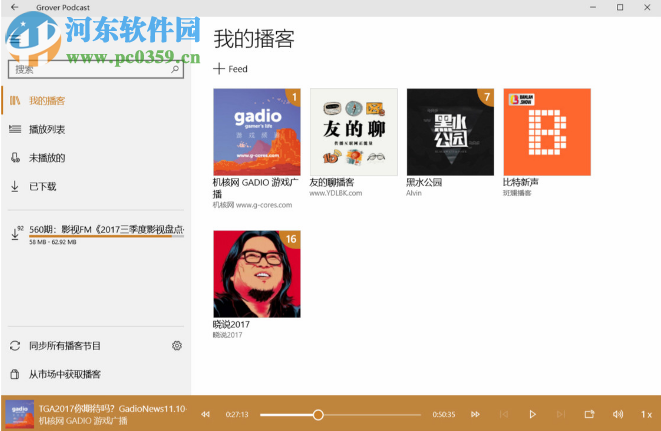This screenshot has height=431, width=661.
Task: Click the author text www.YDLBK.com
Action: (x=336, y=193)
